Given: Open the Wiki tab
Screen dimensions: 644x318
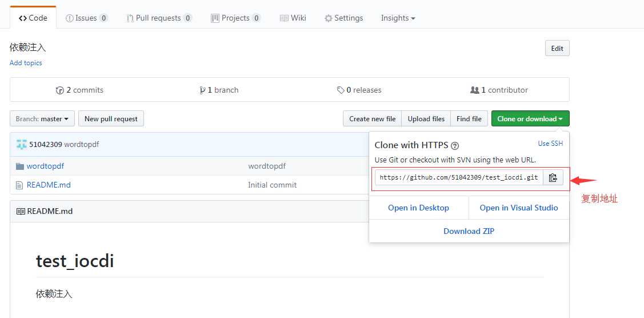Looking at the screenshot, I should point(293,18).
